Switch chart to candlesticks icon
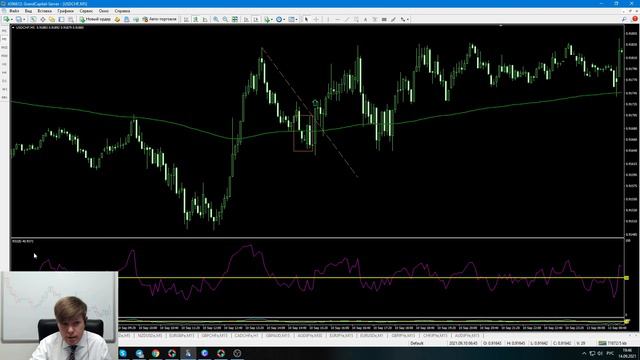 coord(196,19)
